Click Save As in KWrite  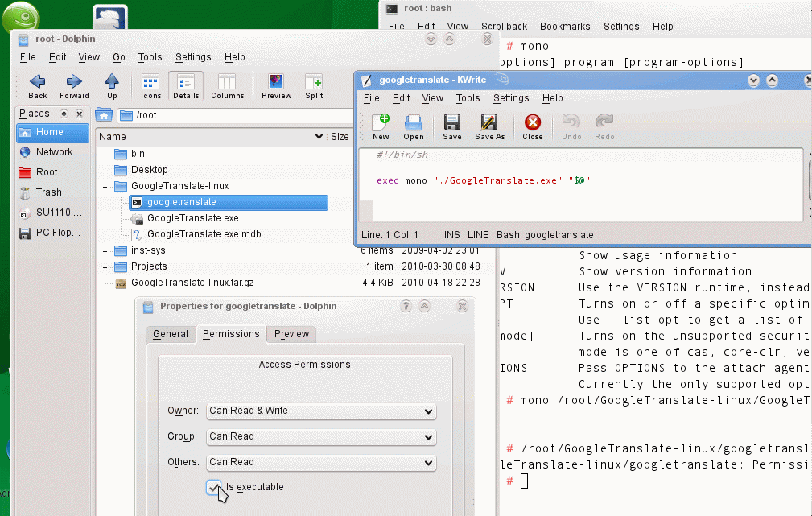point(489,127)
